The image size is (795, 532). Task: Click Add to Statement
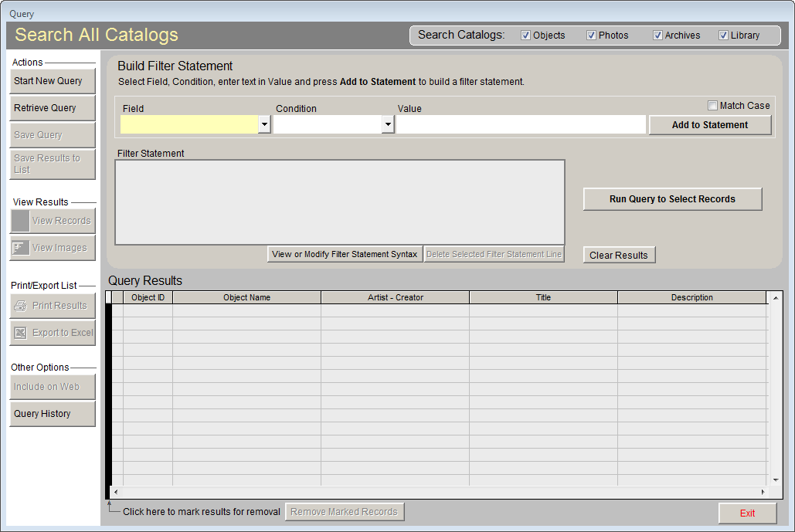click(x=709, y=124)
